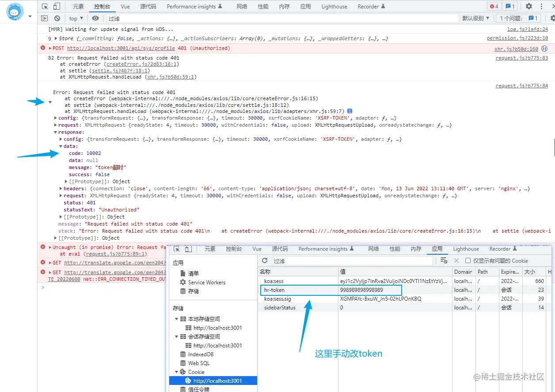Click the blue avatar icon at top left
Screen dimensions: 555x392
tap(15, 11)
